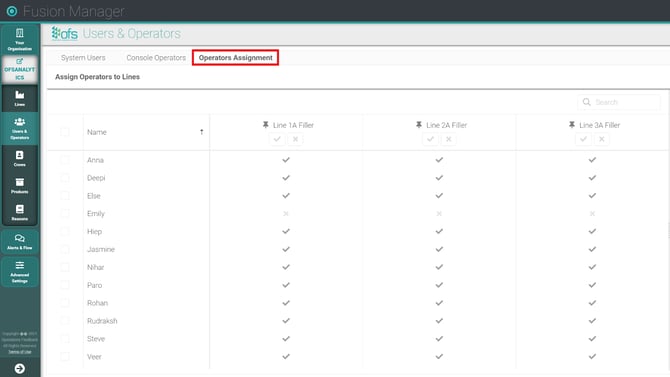Toggle the select-all checkbox in header
The height and width of the screenshot is (377, 670).
click(x=65, y=132)
